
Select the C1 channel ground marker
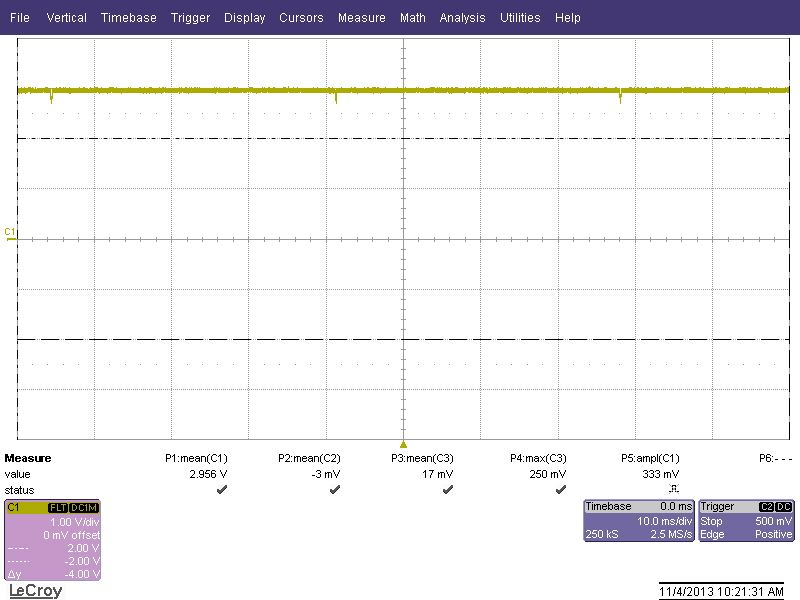tap(10, 233)
